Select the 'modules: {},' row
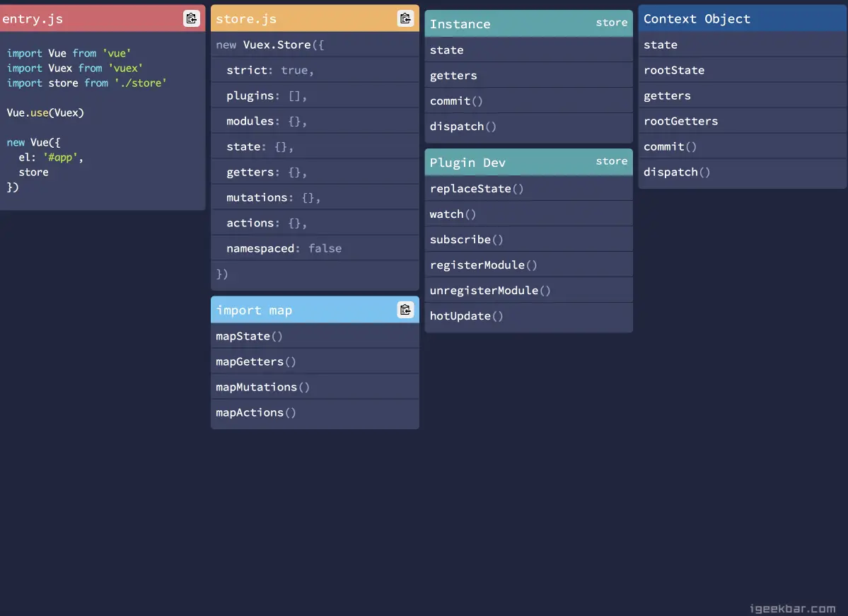848x616 pixels. pyautogui.click(x=315, y=121)
